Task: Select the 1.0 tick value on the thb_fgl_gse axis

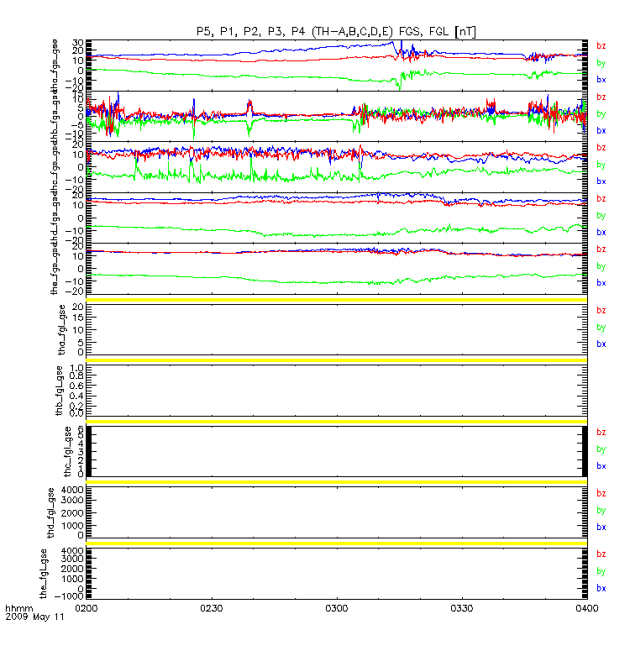Action: point(76,369)
